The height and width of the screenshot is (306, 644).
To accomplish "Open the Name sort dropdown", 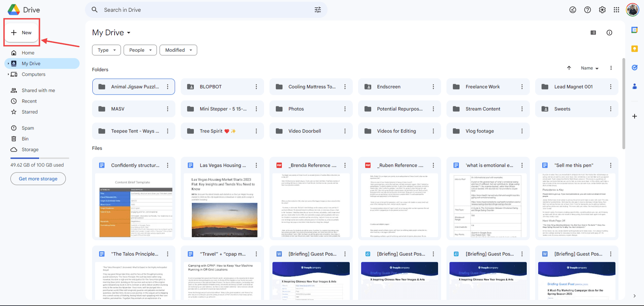I will click(590, 68).
